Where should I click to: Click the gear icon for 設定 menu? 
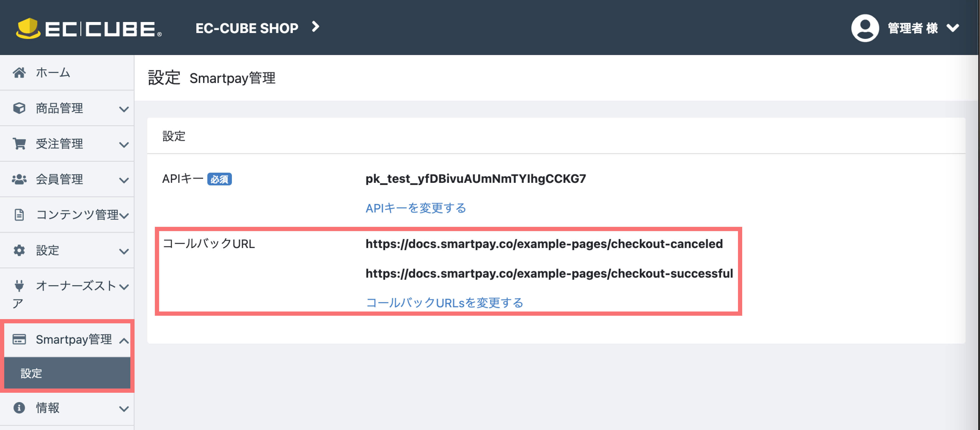[x=19, y=250]
